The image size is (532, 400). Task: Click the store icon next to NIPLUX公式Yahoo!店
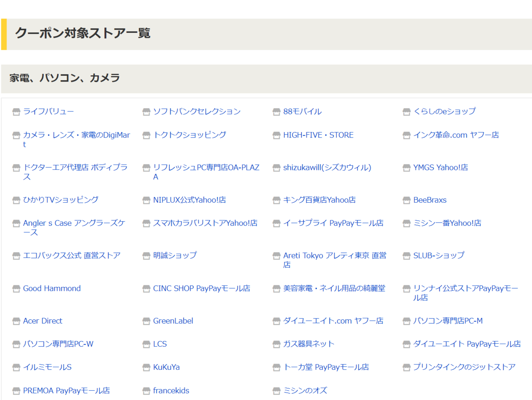click(146, 200)
